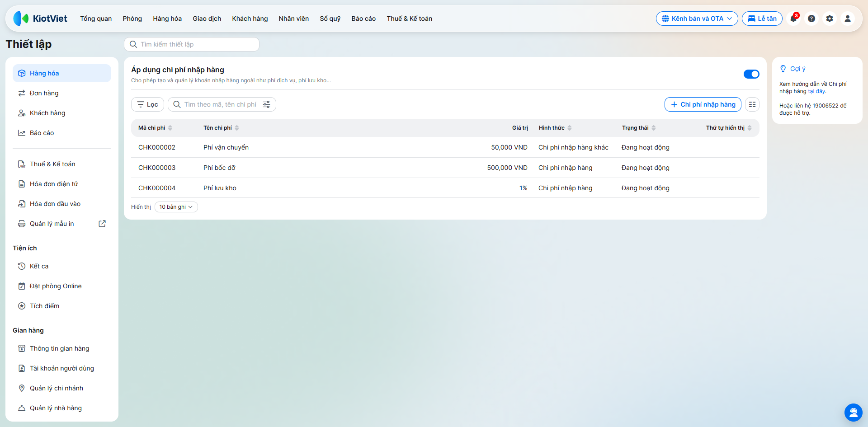Sort by Trạng thái column
868x427 pixels.
(639, 128)
